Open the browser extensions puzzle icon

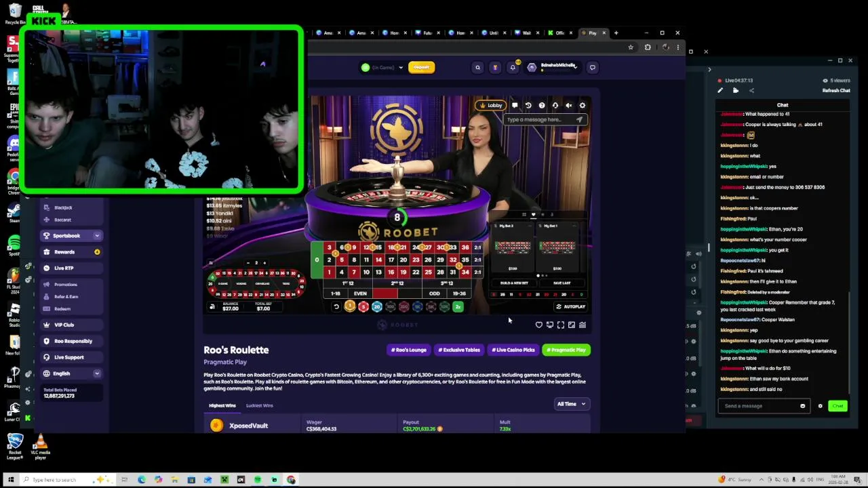coord(648,47)
